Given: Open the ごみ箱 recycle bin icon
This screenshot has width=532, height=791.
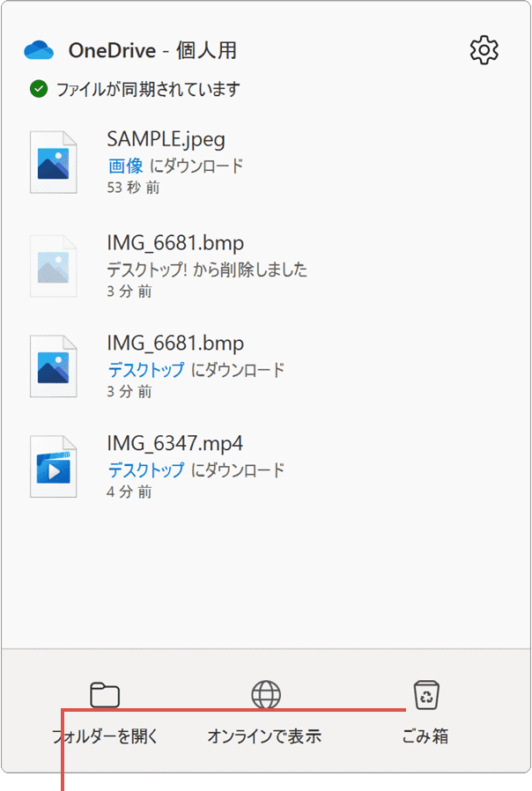Looking at the screenshot, I should (x=426, y=695).
